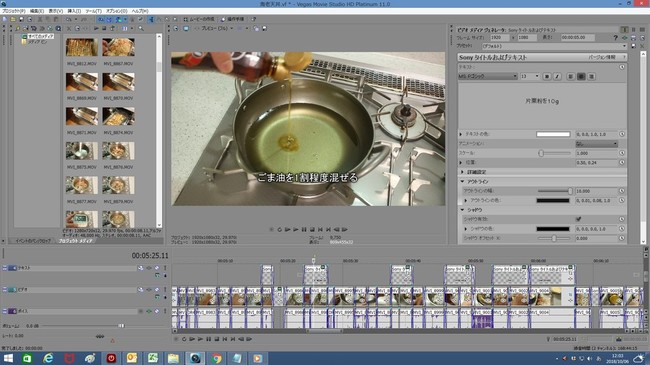650x365 pixels.
Task: Open the 編集(E) menu
Action: coord(37,11)
